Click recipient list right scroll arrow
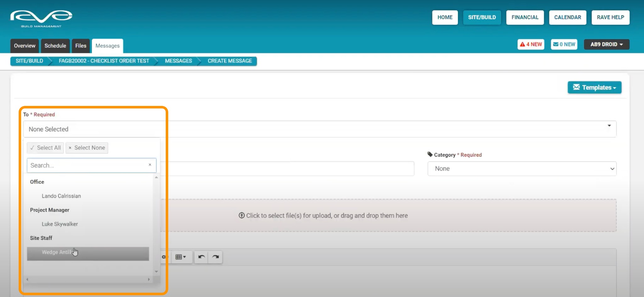 click(x=149, y=279)
